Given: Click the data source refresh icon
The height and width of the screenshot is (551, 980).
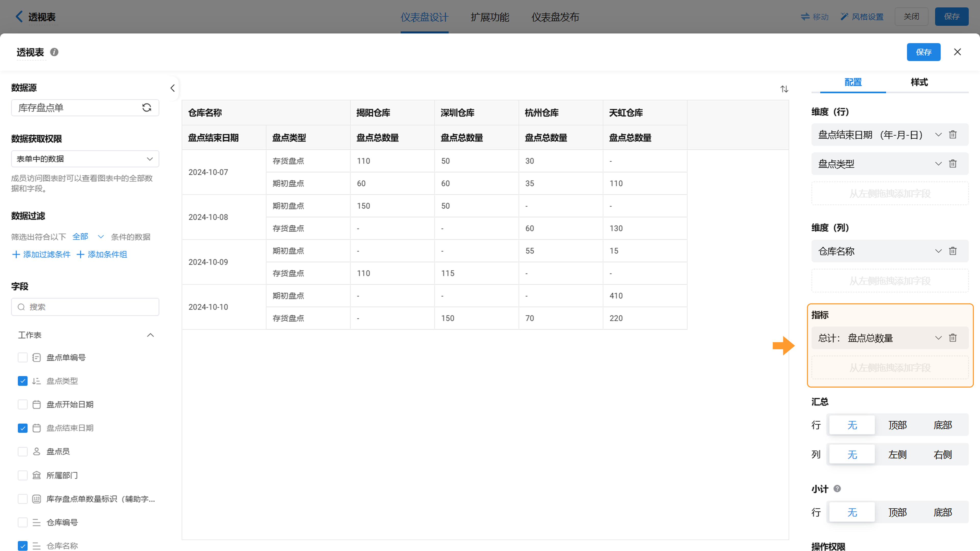Looking at the screenshot, I should point(147,108).
